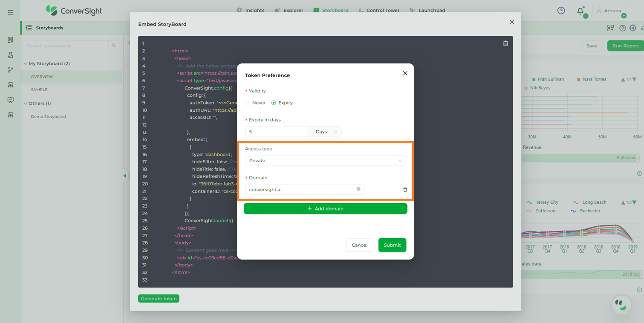Click the Expiry in days input field

(276, 132)
